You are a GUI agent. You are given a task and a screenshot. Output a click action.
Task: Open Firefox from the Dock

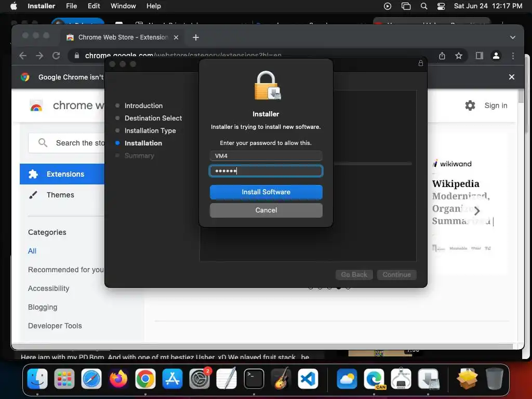[x=118, y=379]
